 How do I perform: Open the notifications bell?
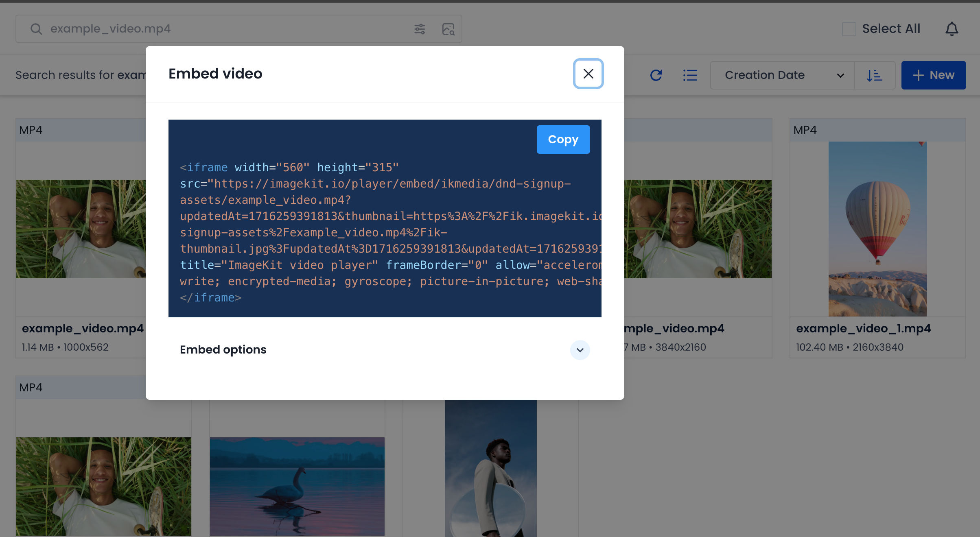tap(952, 29)
